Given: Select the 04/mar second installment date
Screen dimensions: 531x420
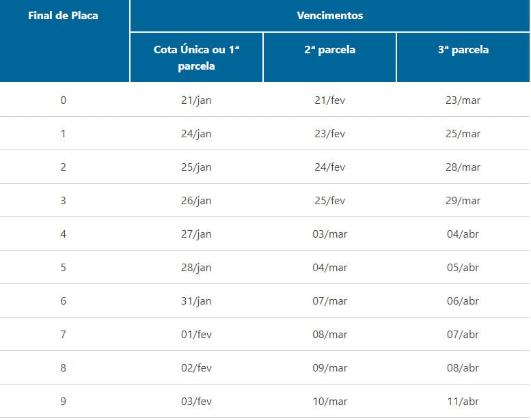Looking at the screenshot, I should pos(329,267).
